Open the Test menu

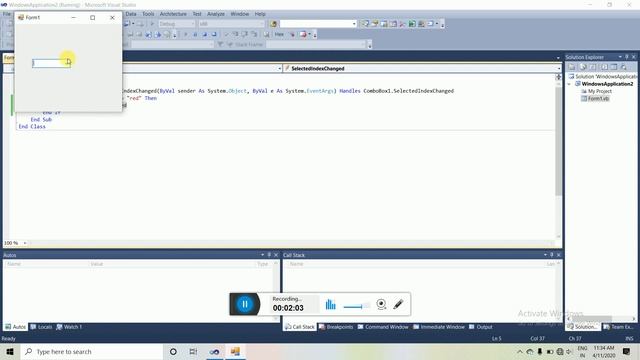coord(197,14)
